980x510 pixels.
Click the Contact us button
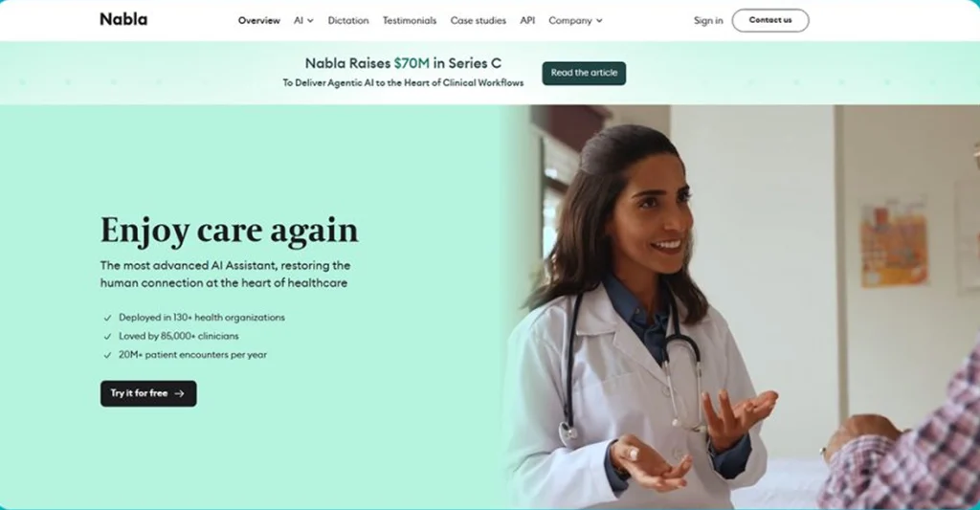pyautogui.click(x=770, y=21)
